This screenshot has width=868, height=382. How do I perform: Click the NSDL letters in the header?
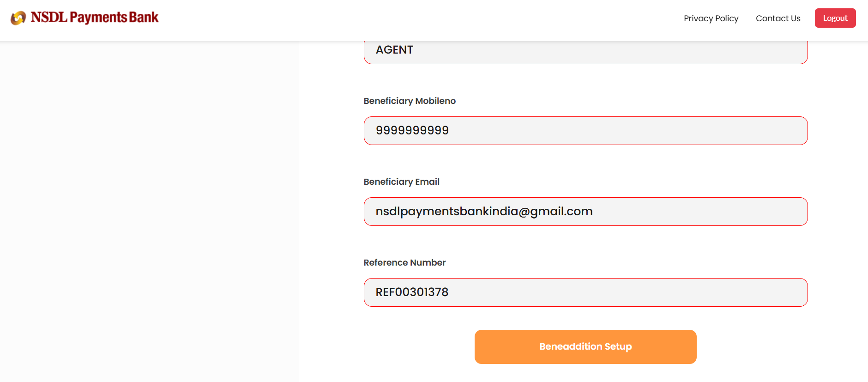pos(49,18)
